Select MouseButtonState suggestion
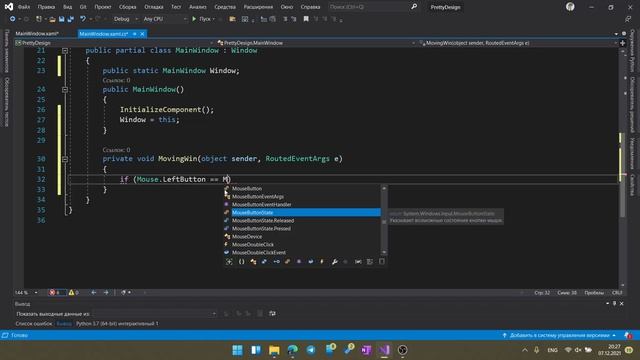Viewport: 640px width, 360px height. click(302, 213)
